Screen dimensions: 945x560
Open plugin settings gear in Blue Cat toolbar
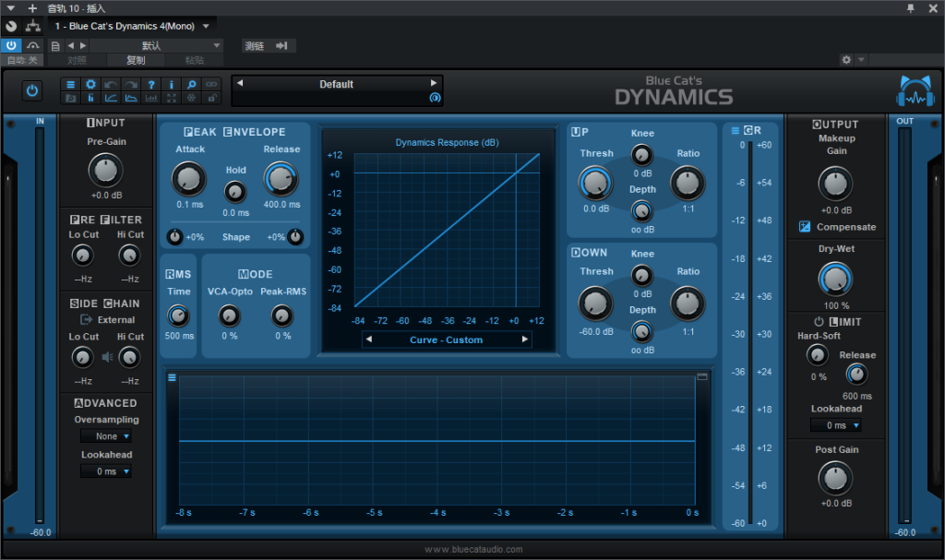tap(91, 84)
